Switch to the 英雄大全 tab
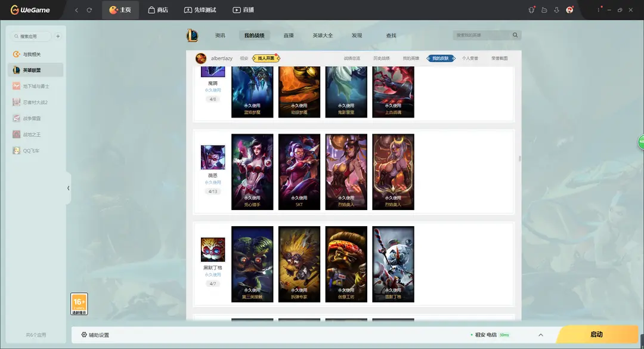Screen dimensions: 644x349 [323, 36]
